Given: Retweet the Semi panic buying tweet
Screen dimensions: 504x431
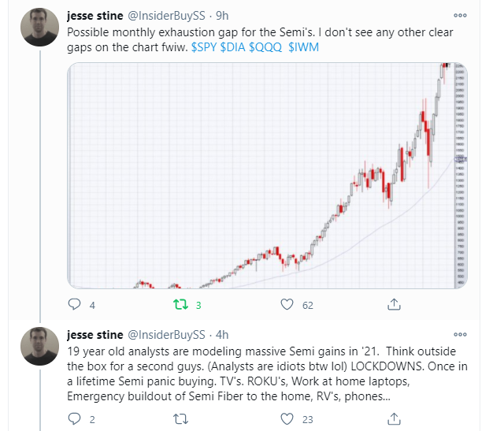Looking at the screenshot, I should click(x=180, y=420).
